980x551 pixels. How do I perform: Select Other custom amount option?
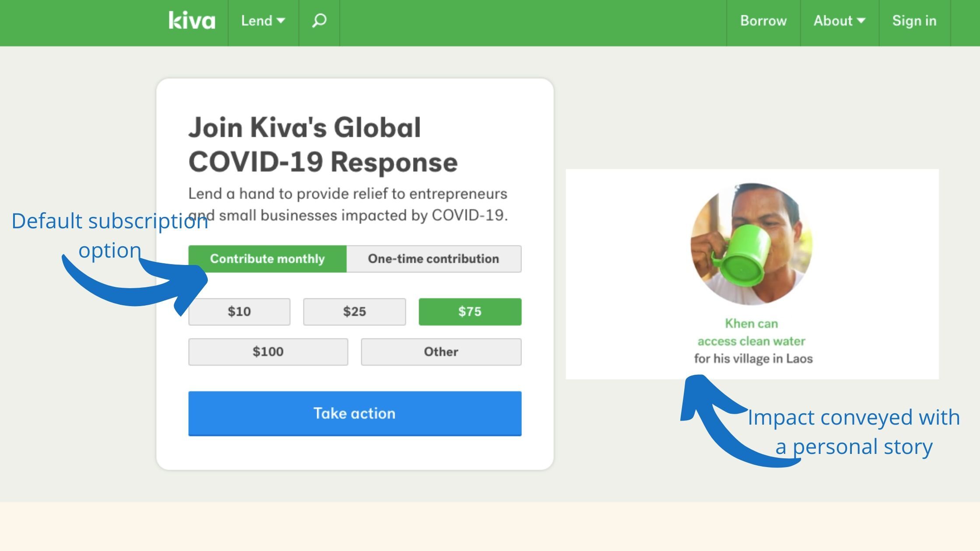pyautogui.click(x=441, y=351)
